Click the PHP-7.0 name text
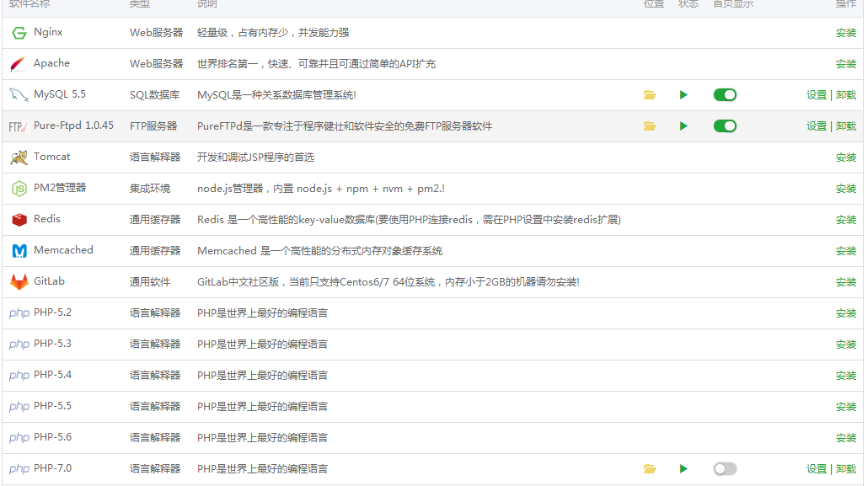The height and width of the screenshot is (486, 868). point(52,468)
